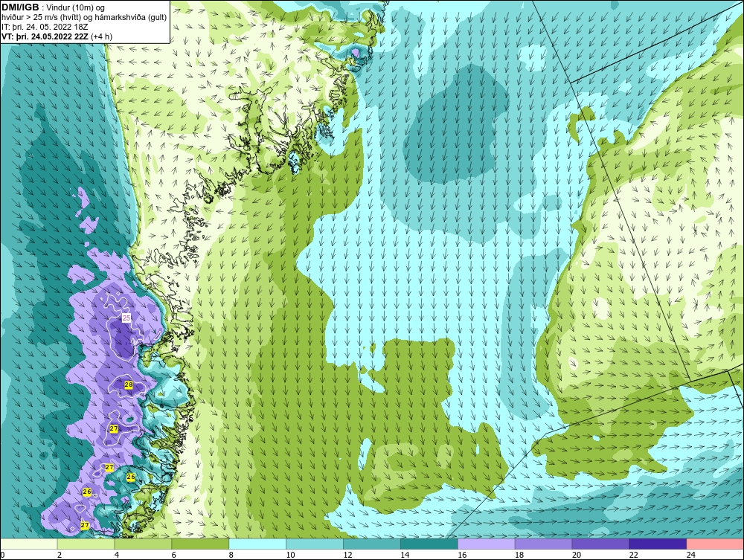The image size is (744, 560).
Task: Click the light cyan 8–10 m/s legend swatch
Action: point(257,544)
